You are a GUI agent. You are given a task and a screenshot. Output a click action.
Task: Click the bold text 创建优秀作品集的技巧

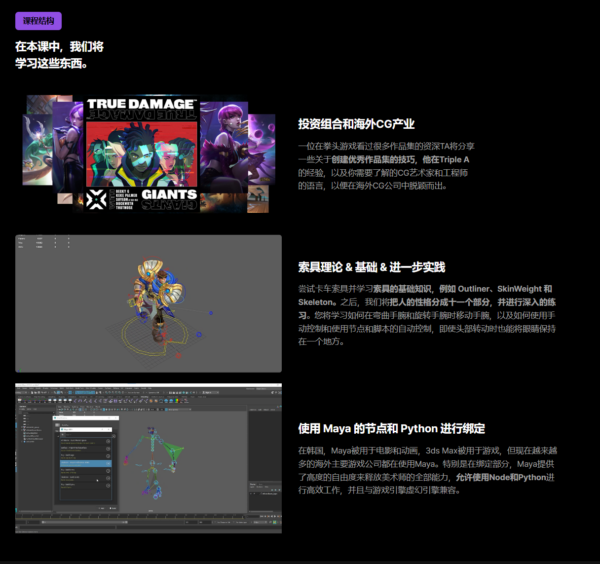[x=373, y=160]
